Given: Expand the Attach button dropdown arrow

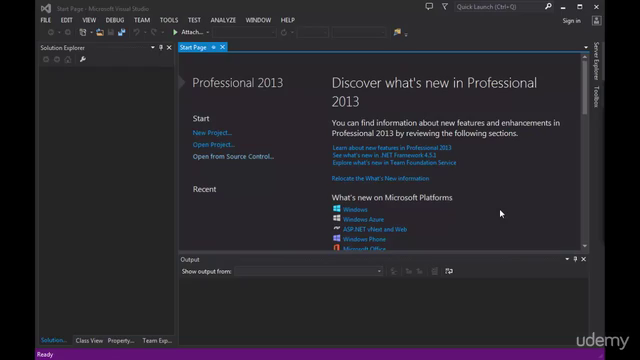Looking at the screenshot, I should coord(208,32).
